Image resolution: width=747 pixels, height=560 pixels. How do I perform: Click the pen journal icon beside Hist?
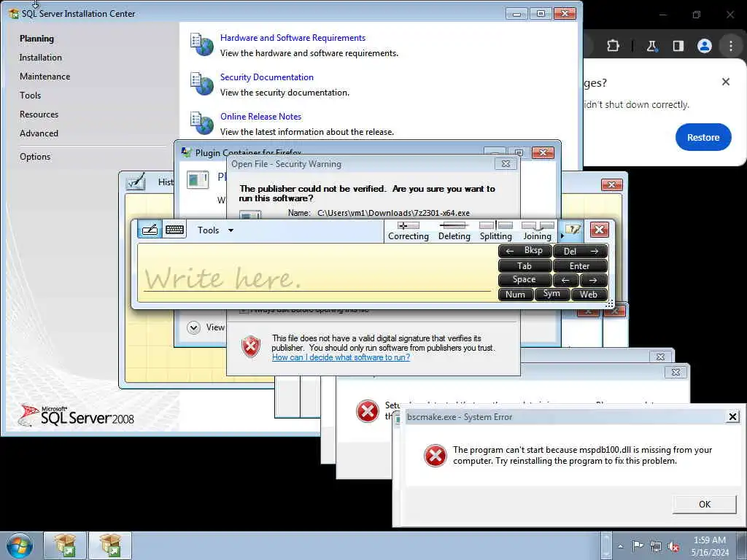click(136, 182)
